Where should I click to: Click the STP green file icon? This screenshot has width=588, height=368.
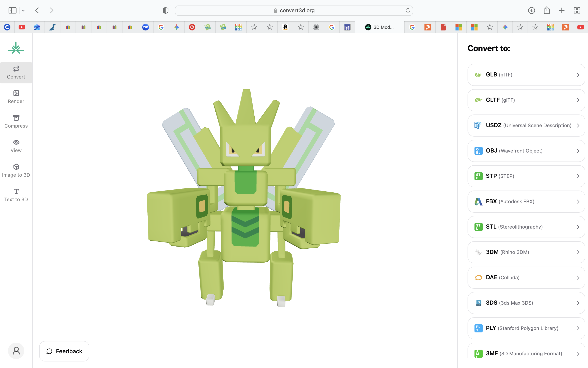click(x=478, y=176)
